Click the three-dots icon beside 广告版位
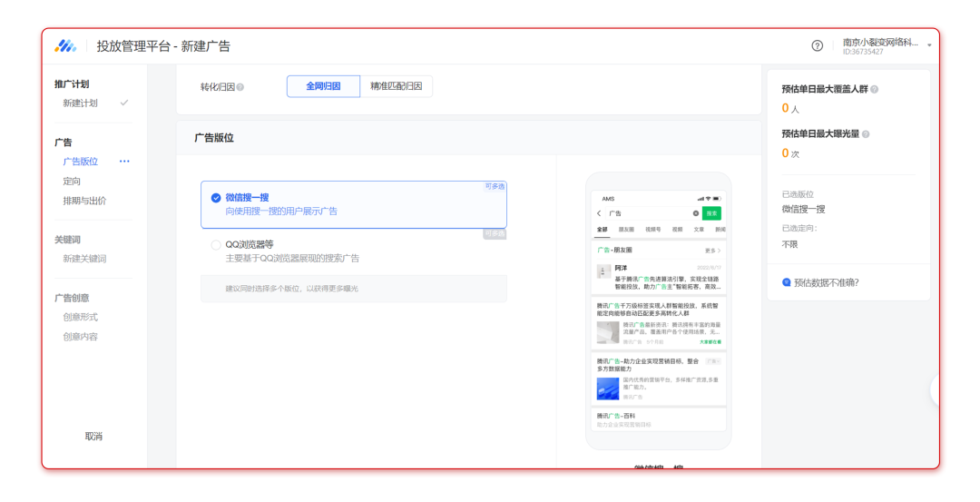The height and width of the screenshot is (502, 980). pyautogui.click(x=124, y=162)
